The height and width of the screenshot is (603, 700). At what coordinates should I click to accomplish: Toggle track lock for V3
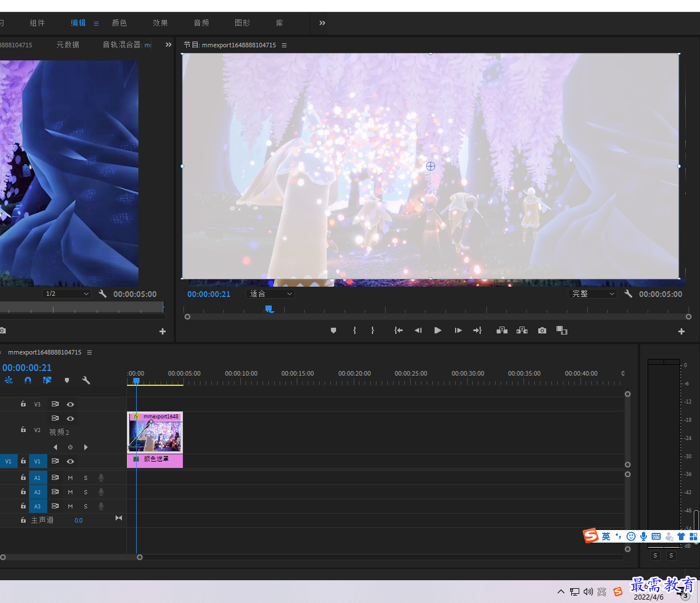[x=23, y=404]
